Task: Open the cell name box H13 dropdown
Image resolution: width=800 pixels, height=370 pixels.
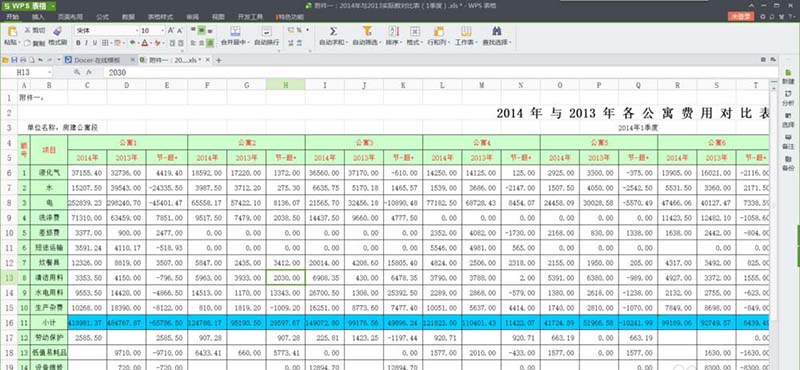Action: [49, 72]
